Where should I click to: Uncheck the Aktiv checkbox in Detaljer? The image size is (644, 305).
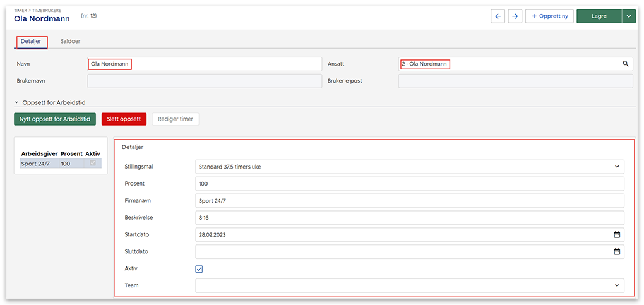pyautogui.click(x=199, y=269)
